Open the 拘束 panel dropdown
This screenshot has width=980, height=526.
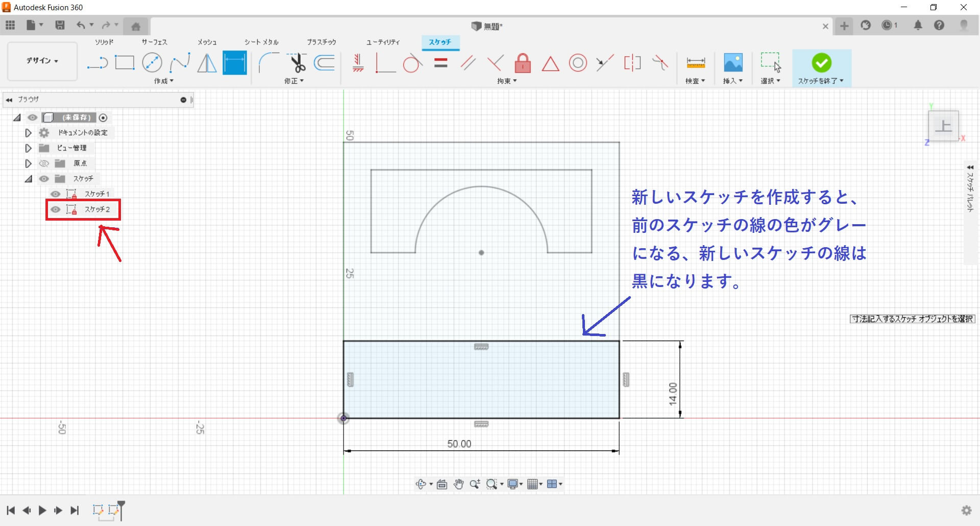click(507, 81)
